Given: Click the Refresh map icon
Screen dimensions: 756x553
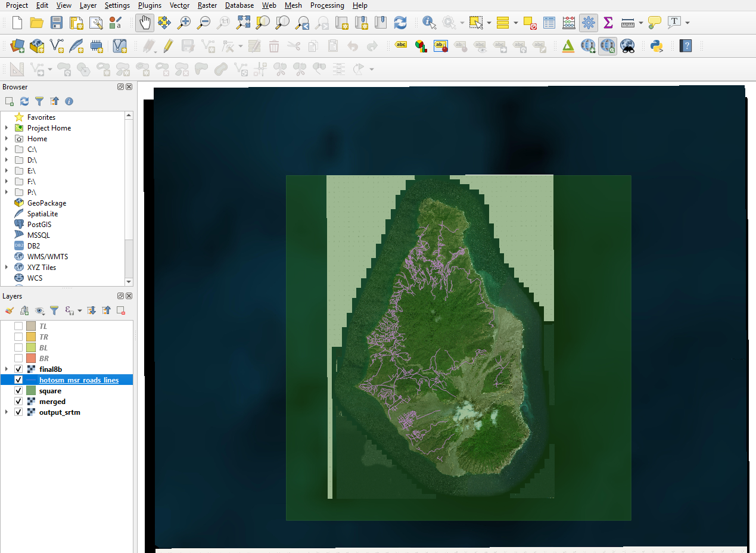Looking at the screenshot, I should pyautogui.click(x=400, y=23).
